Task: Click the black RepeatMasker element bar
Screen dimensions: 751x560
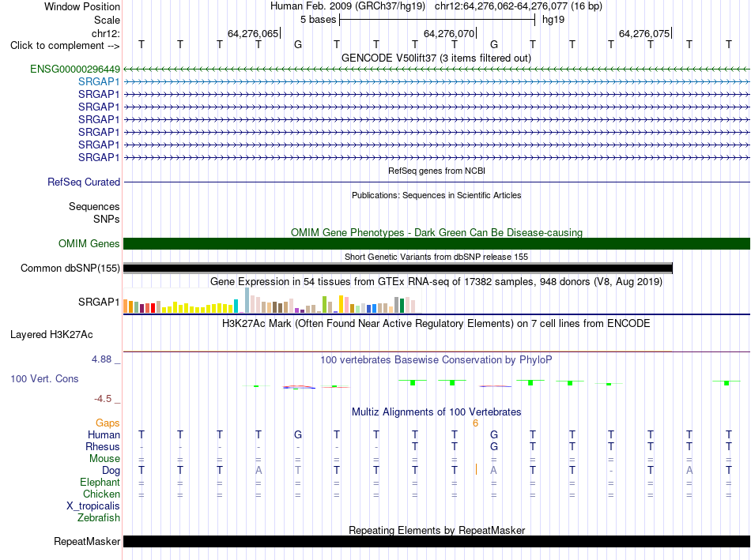Action: [x=436, y=541]
